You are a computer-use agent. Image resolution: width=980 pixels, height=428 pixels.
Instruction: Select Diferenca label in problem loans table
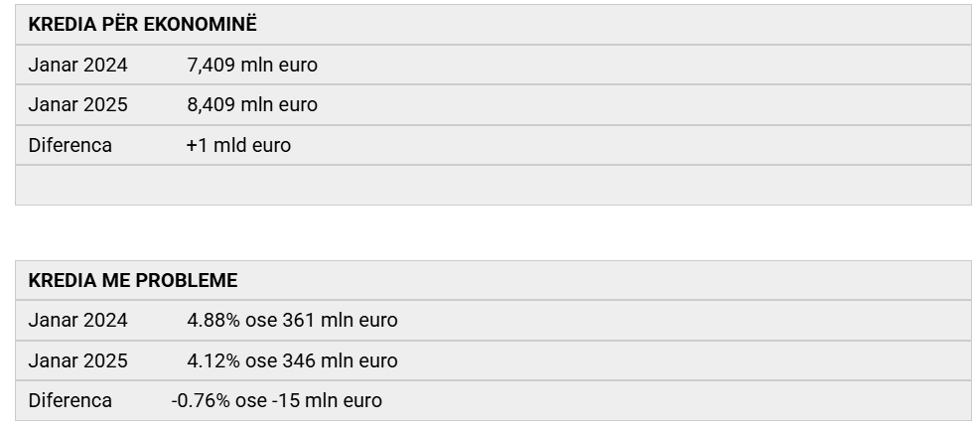point(70,401)
